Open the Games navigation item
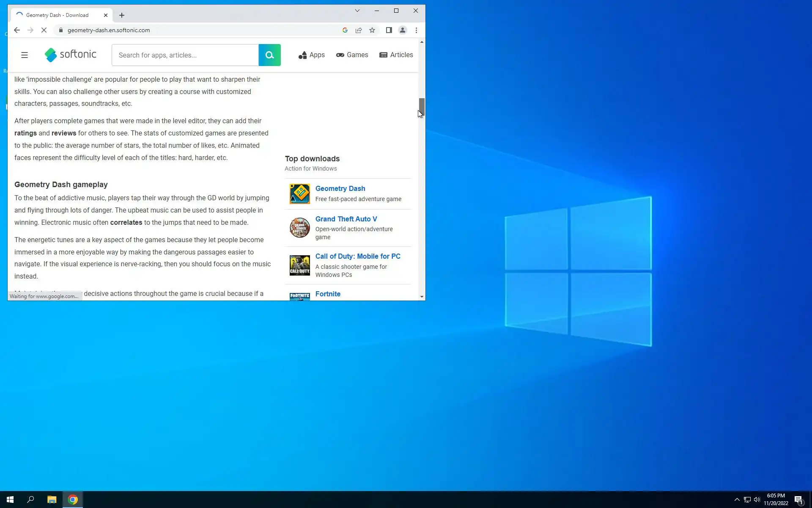Screen dimensions: 812x508 point(352,55)
